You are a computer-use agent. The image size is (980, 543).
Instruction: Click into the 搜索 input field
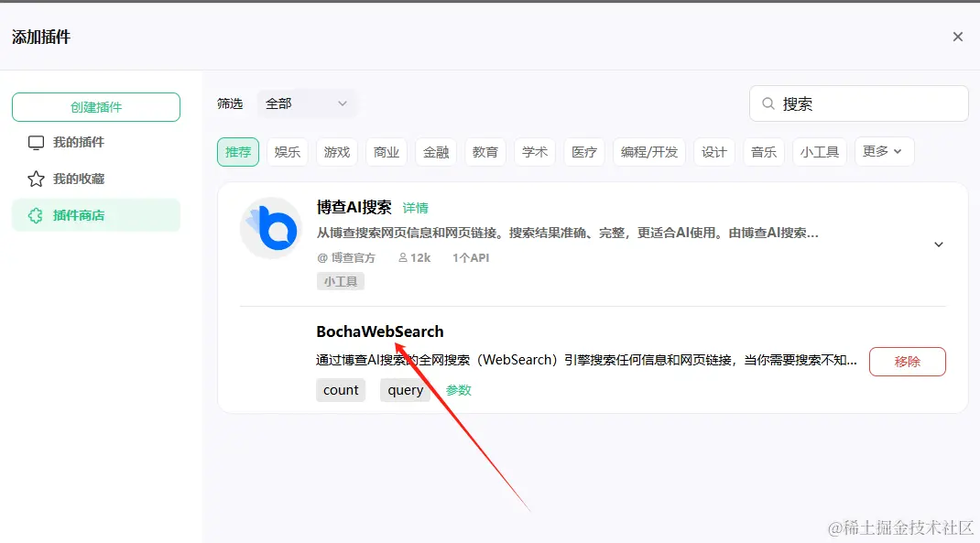[859, 103]
